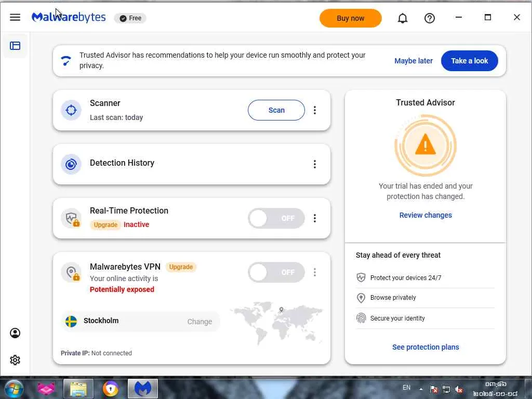Image resolution: width=532 pixels, height=399 pixels.
Task: Click the Free badge checkmark
Action: point(123,18)
